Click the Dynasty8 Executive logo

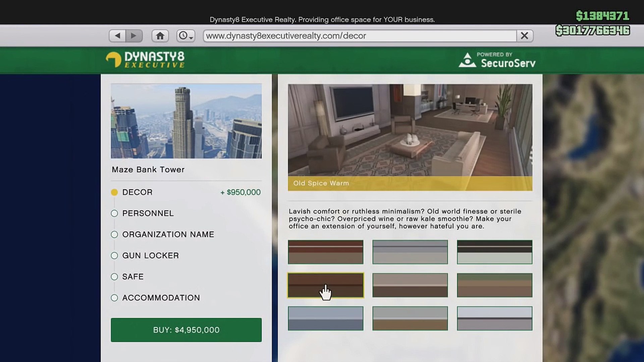(145, 60)
